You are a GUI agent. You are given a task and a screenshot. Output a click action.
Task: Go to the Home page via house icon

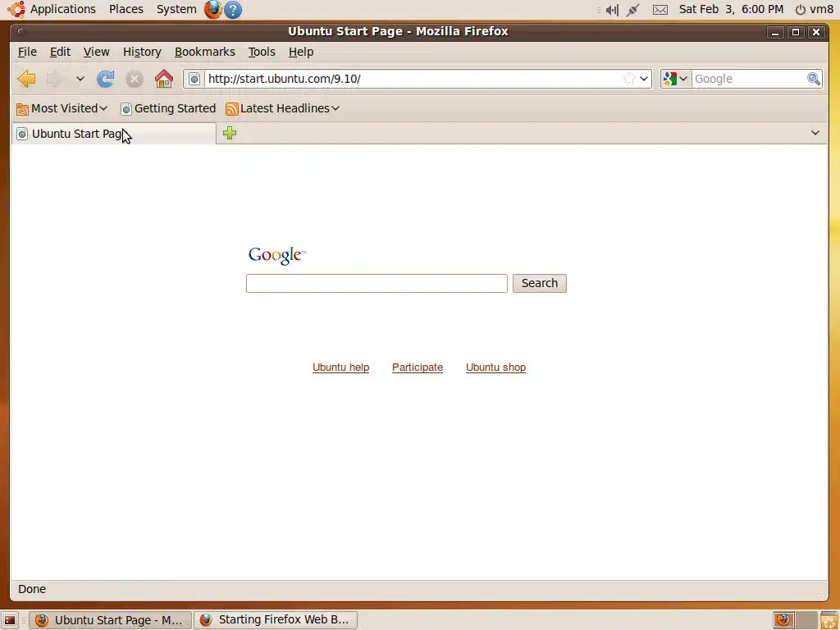coord(164,79)
